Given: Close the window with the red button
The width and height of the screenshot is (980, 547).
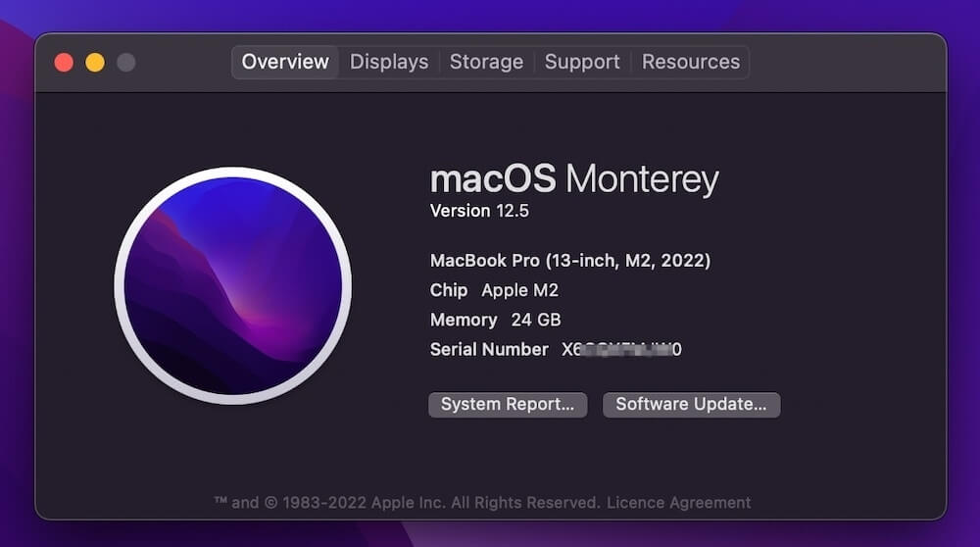Looking at the screenshot, I should coord(64,63).
